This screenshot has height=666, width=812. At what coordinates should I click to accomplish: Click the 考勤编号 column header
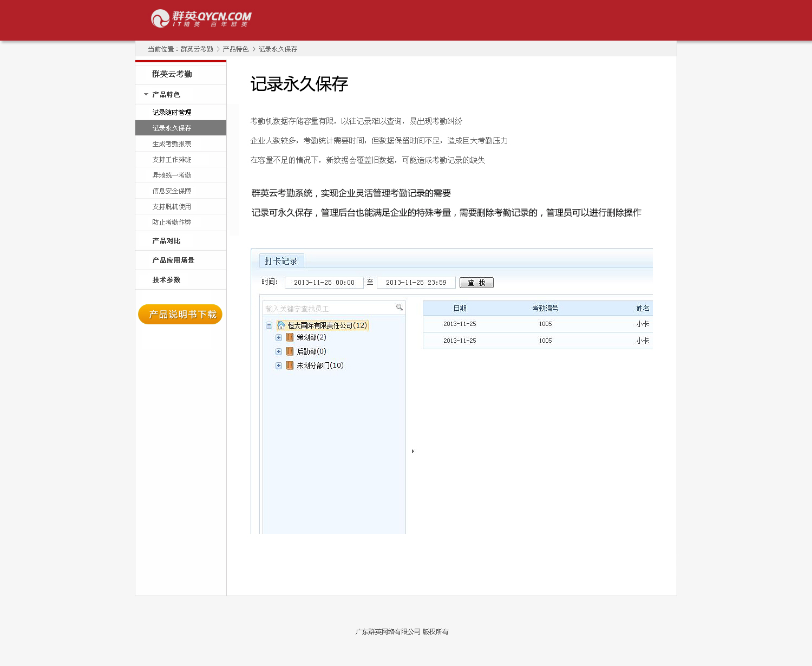click(545, 308)
